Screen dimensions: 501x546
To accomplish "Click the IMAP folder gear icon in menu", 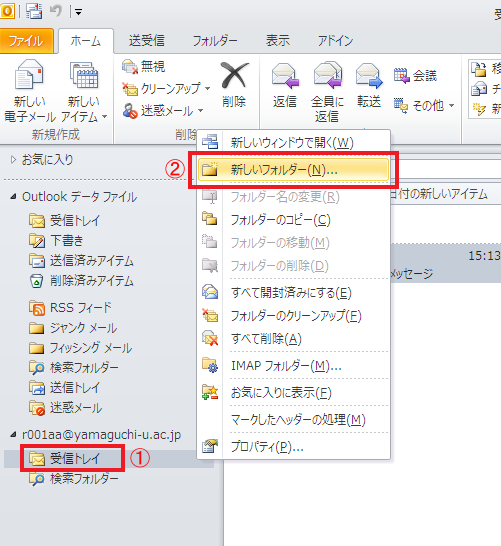I will click(x=210, y=365).
